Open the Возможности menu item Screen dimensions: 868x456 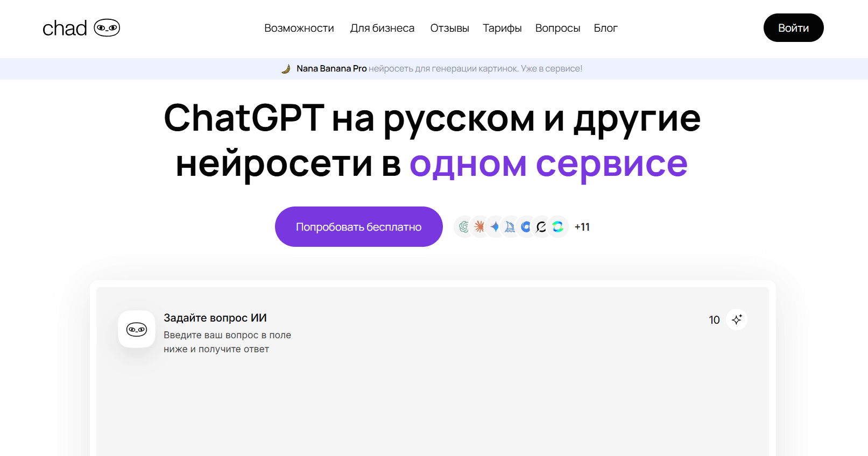299,28
